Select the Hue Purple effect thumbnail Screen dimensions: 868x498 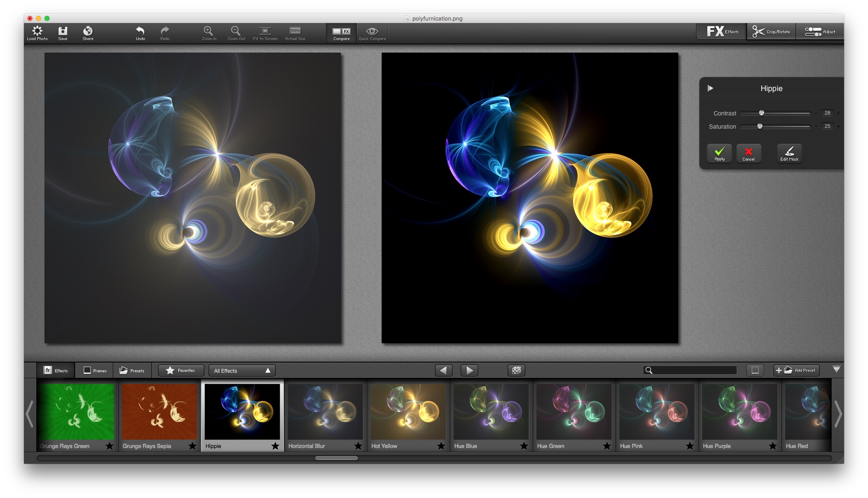click(x=740, y=411)
